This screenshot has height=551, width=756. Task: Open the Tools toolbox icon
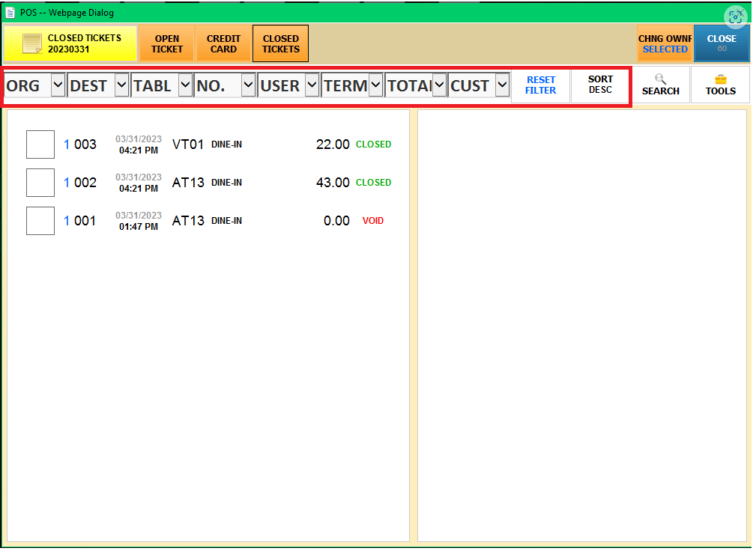[720, 79]
